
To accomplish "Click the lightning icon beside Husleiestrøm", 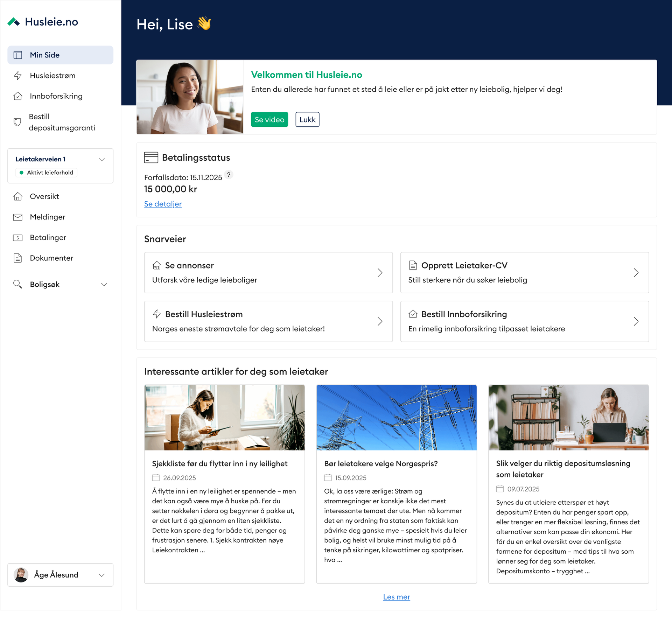I will click(x=18, y=76).
